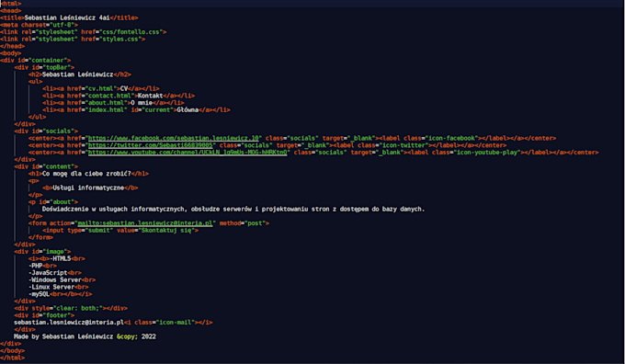The height and width of the screenshot is (364, 625).
Task: Click the opening <ul> tag
Action: click(36, 82)
